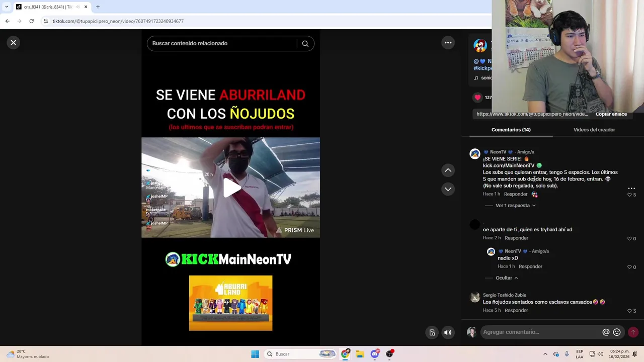Click the taskbar Buscar search box

click(300, 354)
